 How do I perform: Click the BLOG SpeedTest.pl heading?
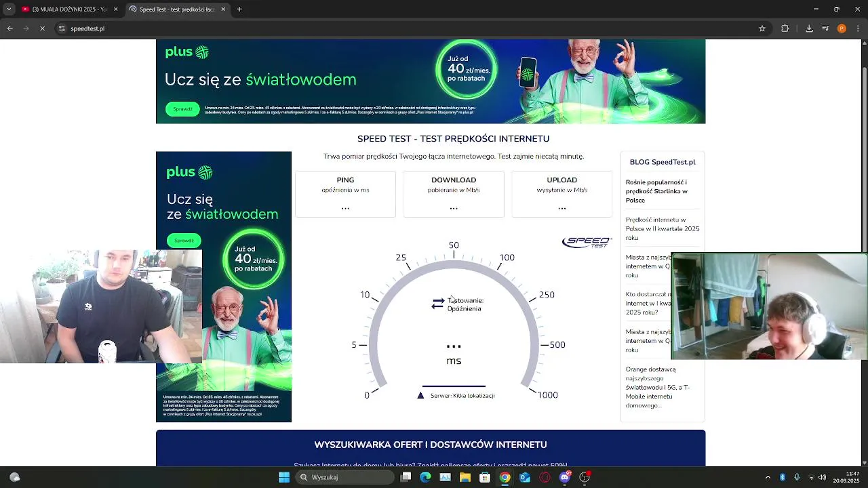[x=663, y=162]
